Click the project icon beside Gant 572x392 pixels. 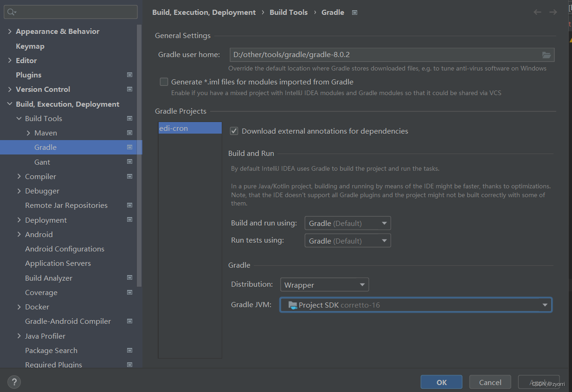pyautogui.click(x=129, y=162)
